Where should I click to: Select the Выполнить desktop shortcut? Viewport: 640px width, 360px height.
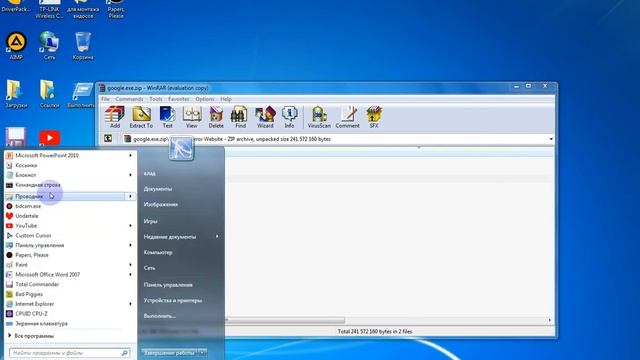pyautogui.click(x=83, y=94)
